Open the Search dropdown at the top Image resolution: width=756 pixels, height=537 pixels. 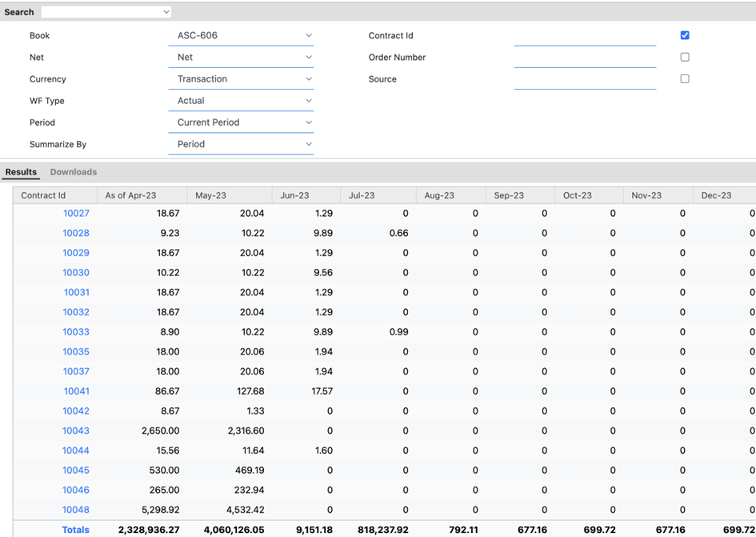point(106,12)
